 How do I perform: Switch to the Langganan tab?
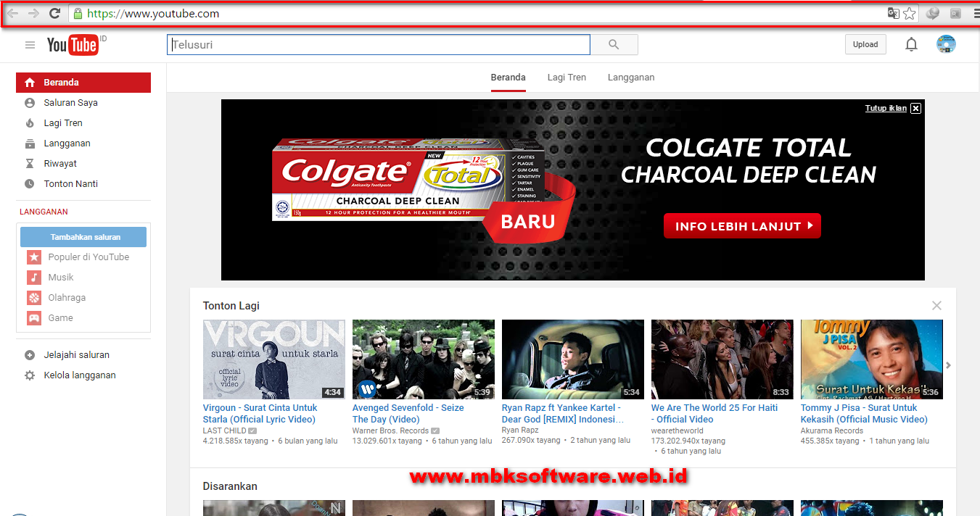click(631, 78)
